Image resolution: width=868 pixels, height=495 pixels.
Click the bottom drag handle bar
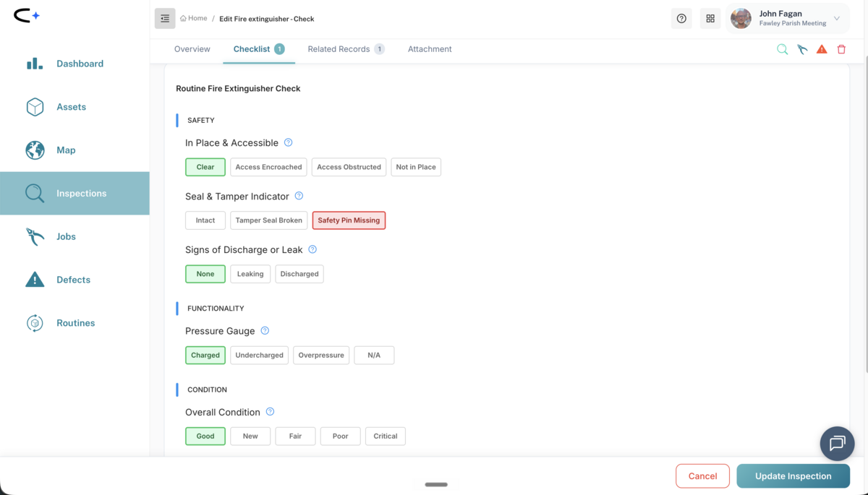(x=436, y=484)
